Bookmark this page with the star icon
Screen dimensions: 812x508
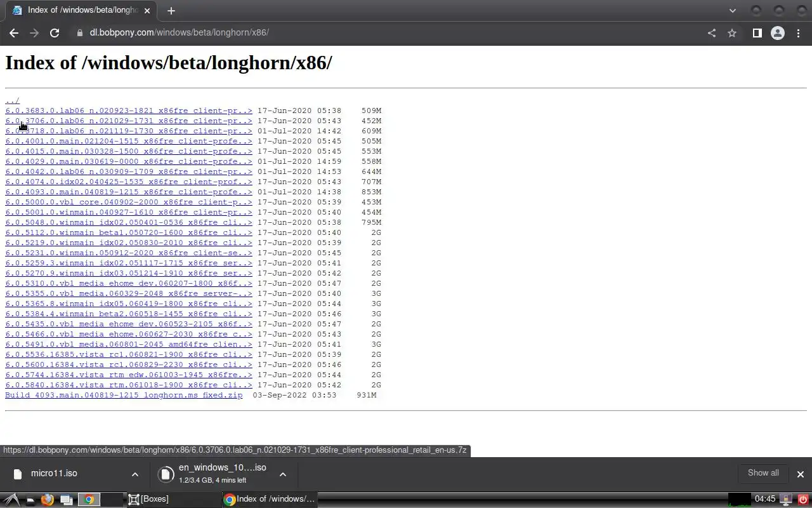(732, 33)
